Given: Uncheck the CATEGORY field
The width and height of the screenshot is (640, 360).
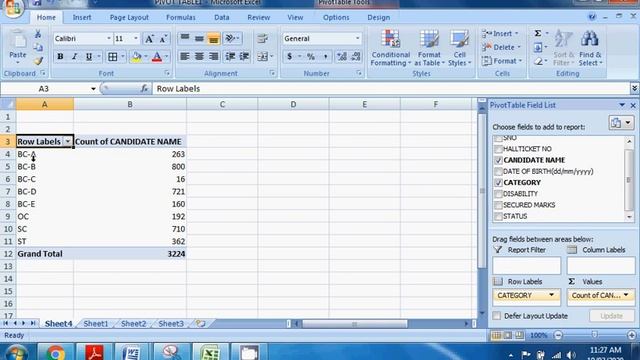Looking at the screenshot, I should 498,183.
